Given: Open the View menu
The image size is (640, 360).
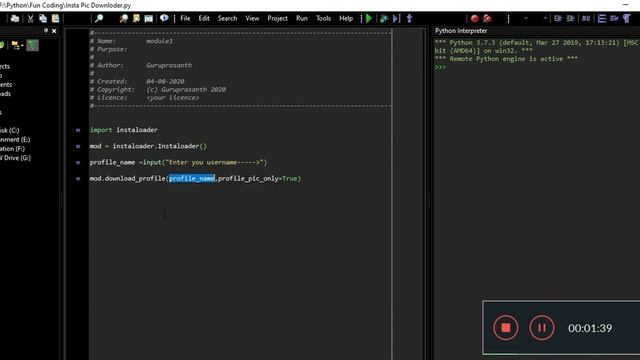Looking at the screenshot, I should [252, 18].
